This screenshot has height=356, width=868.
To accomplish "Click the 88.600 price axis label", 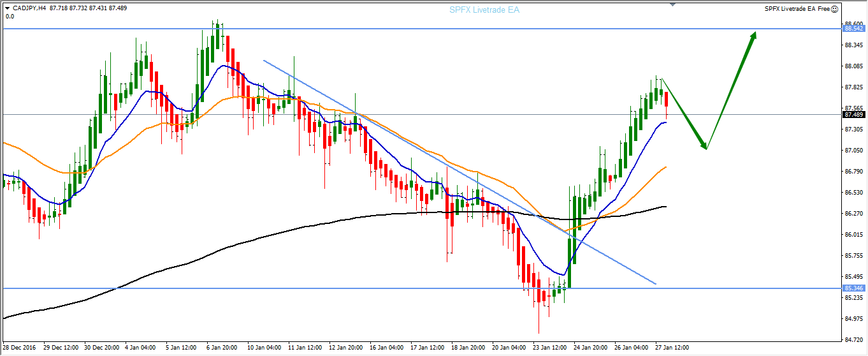I will [x=853, y=24].
